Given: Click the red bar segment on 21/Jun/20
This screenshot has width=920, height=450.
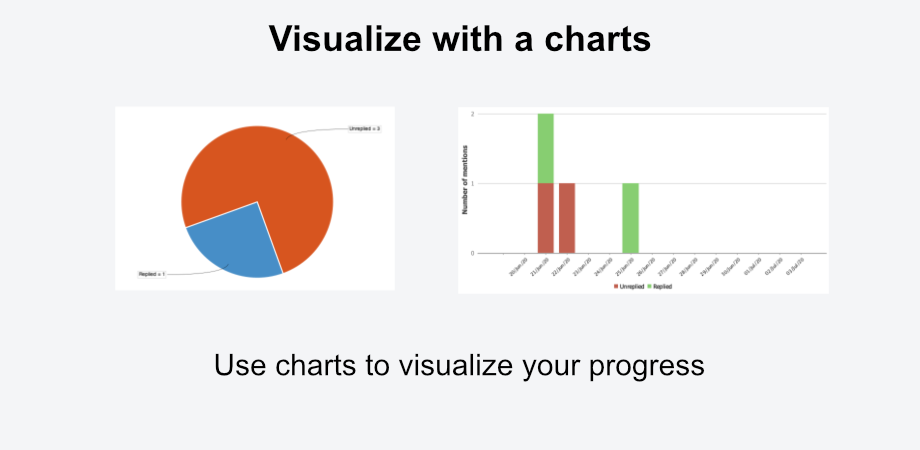Looking at the screenshot, I should coord(546,218).
